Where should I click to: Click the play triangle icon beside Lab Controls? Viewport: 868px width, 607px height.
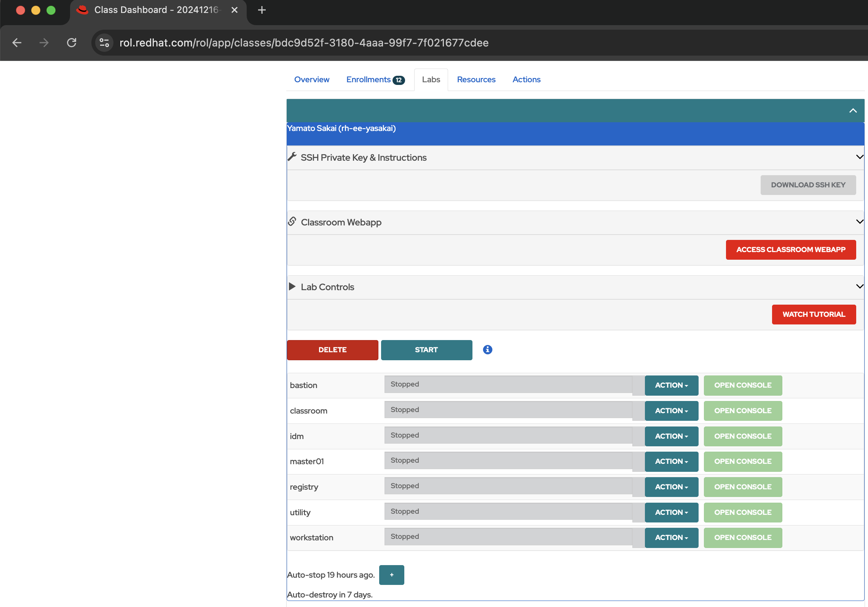(292, 286)
